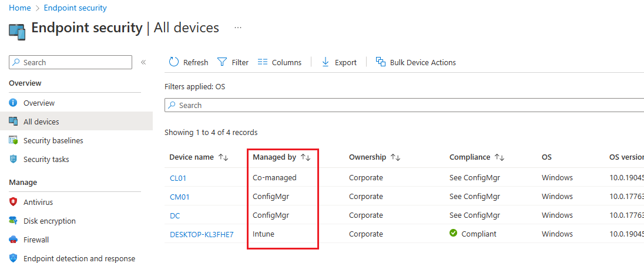
Task: Click magnifier icon in main Search box
Action: (173, 105)
